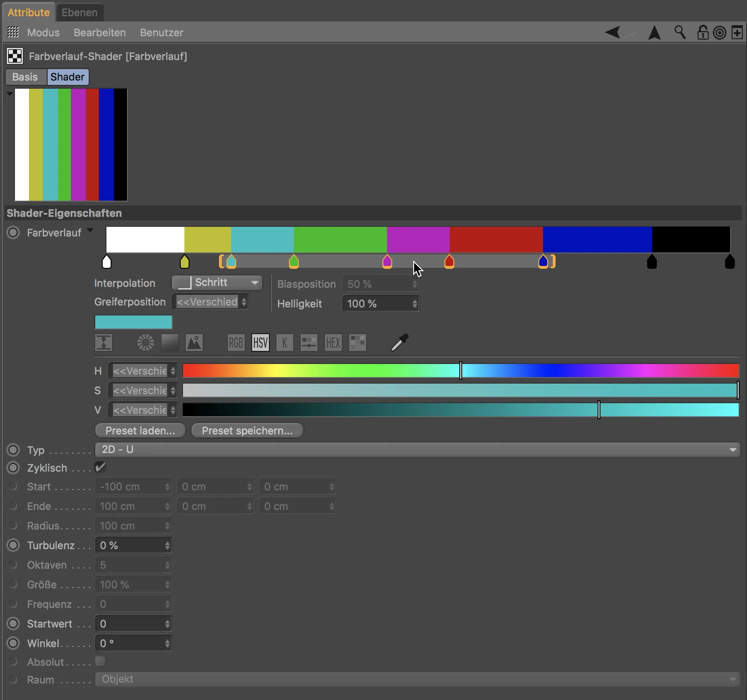Switch to the Ebenen tab

pos(80,12)
